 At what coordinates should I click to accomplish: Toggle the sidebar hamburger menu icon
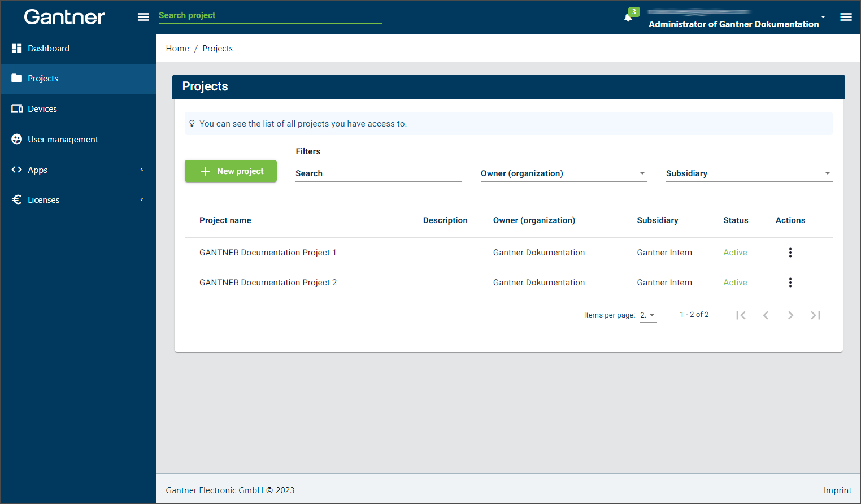[143, 17]
